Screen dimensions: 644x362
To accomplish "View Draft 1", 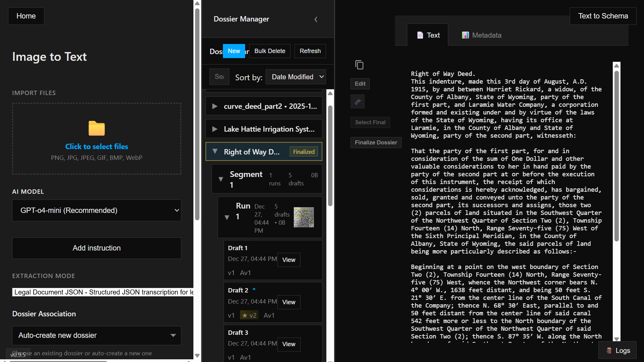I will [x=289, y=260].
